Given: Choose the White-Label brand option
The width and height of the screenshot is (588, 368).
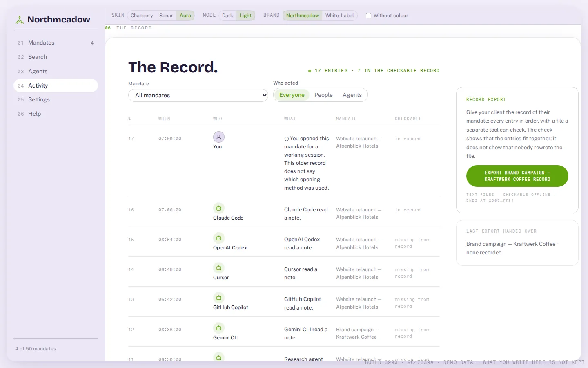Looking at the screenshot, I should [x=340, y=16].
